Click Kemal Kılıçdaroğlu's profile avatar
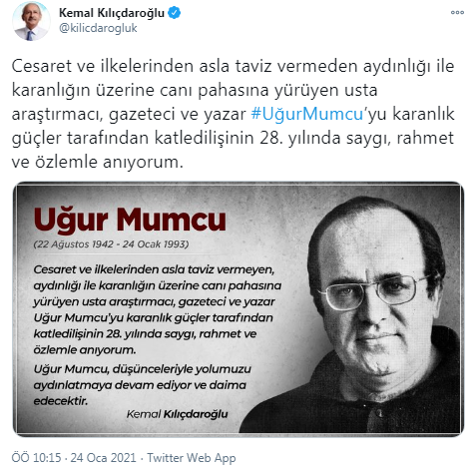Image resolution: width=476 pixels, height=476 pixels. 31,21
